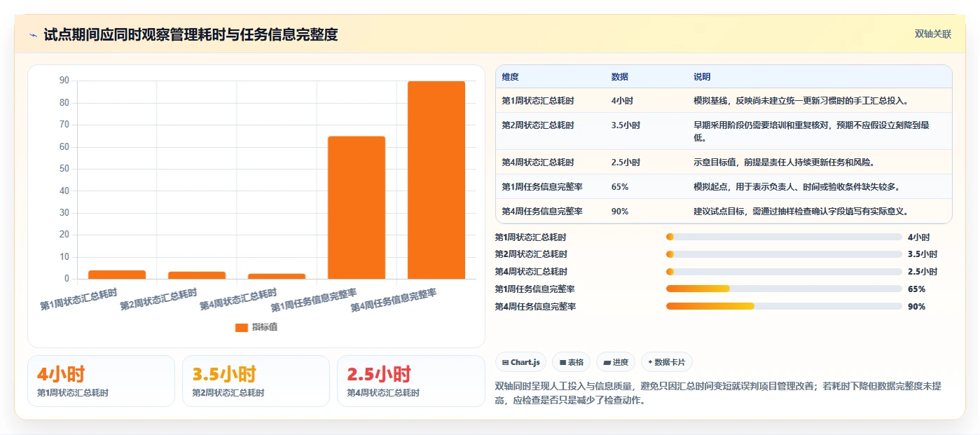Screen dimensions: 980x435
Task: Click the 数据卡片 tag label
Action: click(x=670, y=362)
